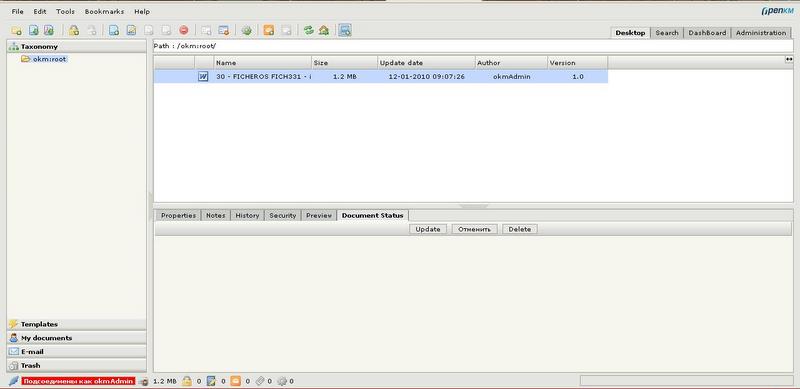Open the Bookmarks menu

(x=105, y=11)
